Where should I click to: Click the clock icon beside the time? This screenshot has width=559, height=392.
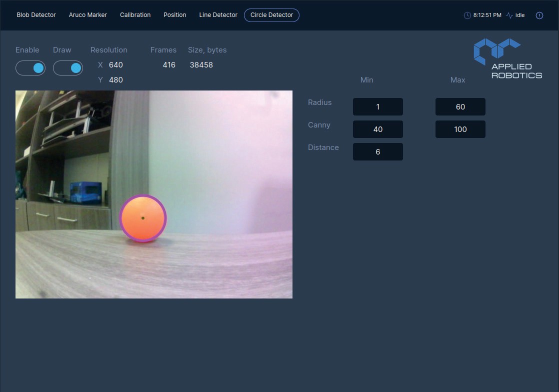(x=467, y=15)
